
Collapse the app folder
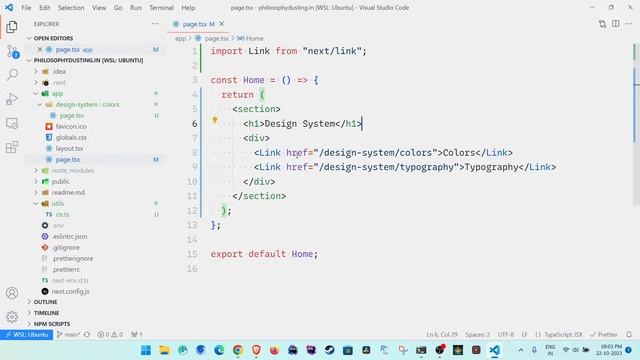pyautogui.click(x=57, y=93)
